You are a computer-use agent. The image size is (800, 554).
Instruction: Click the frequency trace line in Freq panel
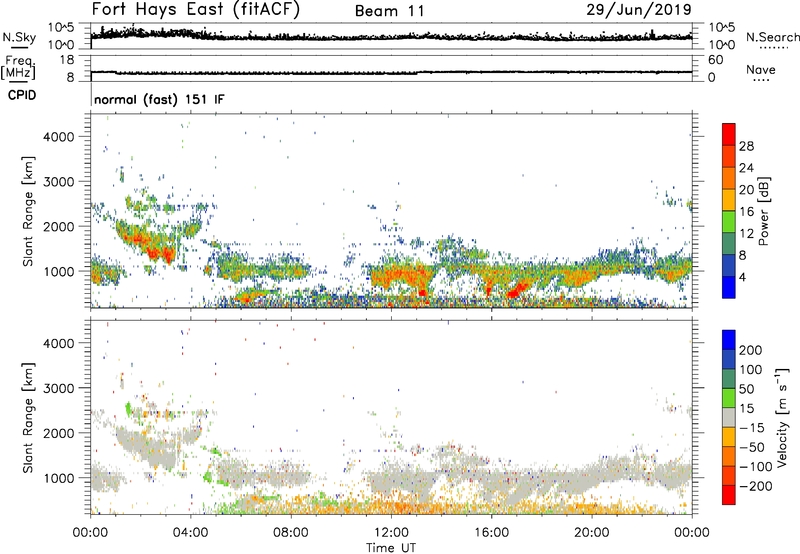391,72
